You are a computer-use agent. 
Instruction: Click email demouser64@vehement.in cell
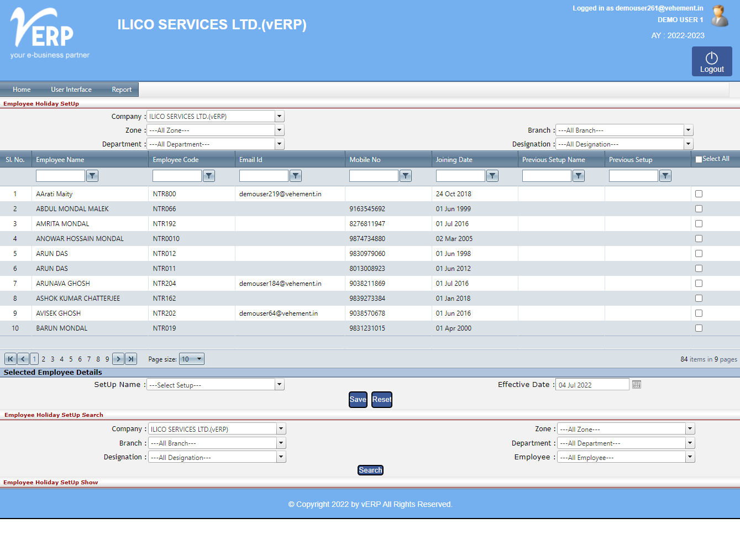tap(279, 313)
